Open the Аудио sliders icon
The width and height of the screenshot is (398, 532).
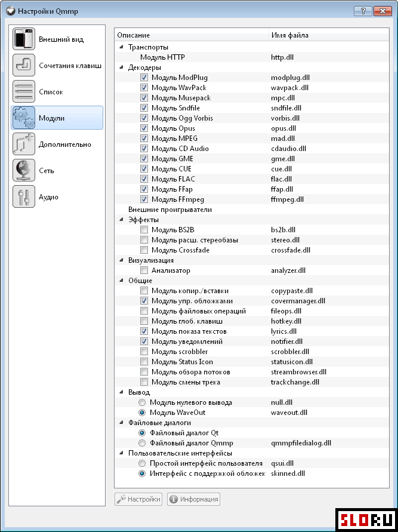pos(24,197)
